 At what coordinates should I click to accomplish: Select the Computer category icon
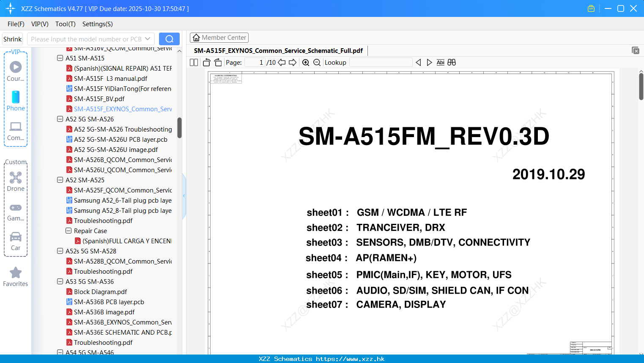16,131
